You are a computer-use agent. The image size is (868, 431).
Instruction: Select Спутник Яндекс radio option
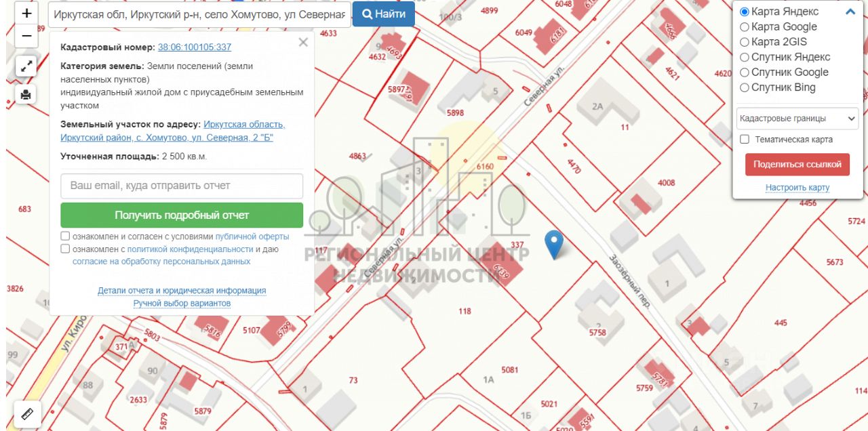[744, 57]
